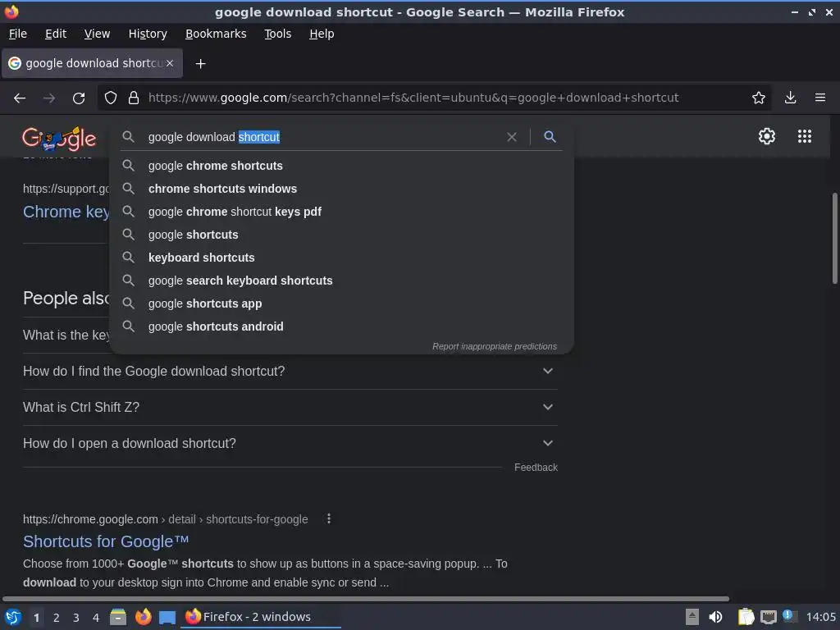
Task: Open Google quick settings gear
Action: pyautogui.click(x=767, y=136)
